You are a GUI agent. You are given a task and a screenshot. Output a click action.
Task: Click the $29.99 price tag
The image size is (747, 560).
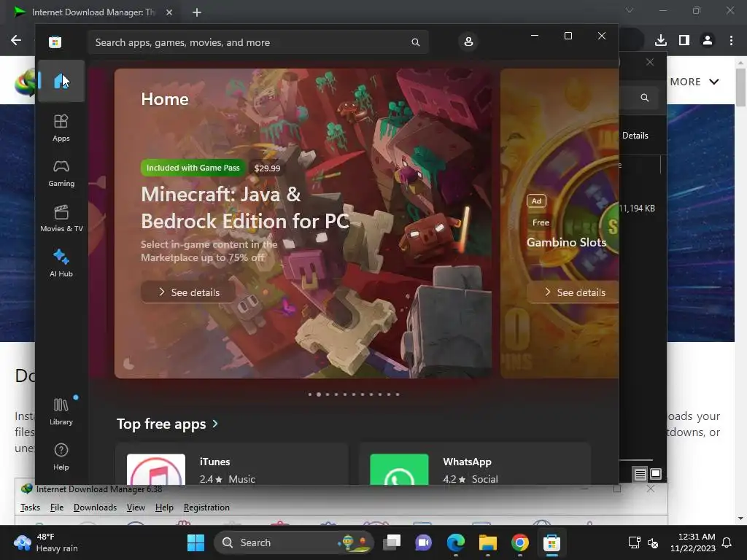[x=267, y=168]
